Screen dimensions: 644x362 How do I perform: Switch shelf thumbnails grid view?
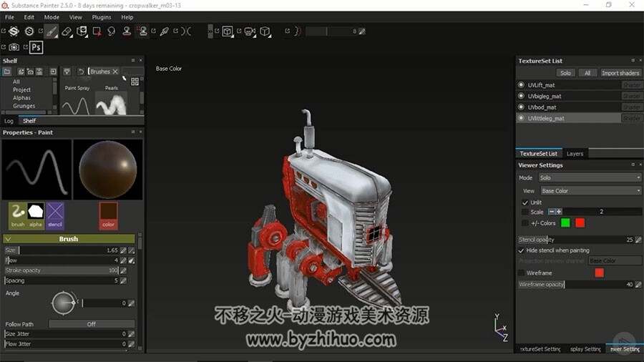pos(135,82)
